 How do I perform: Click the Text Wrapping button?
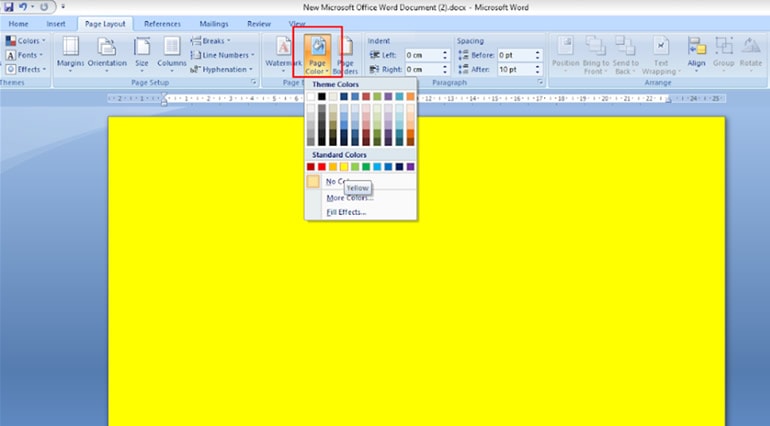click(x=661, y=55)
